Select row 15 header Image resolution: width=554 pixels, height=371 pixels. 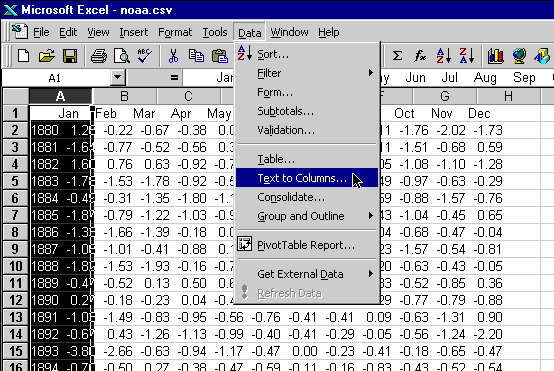pyautogui.click(x=16, y=351)
